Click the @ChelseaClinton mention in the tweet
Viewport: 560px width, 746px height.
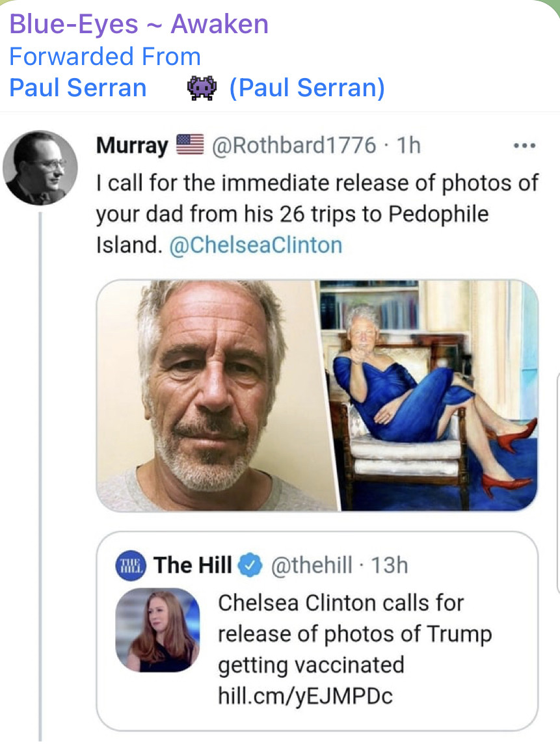[x=255, y=245]
